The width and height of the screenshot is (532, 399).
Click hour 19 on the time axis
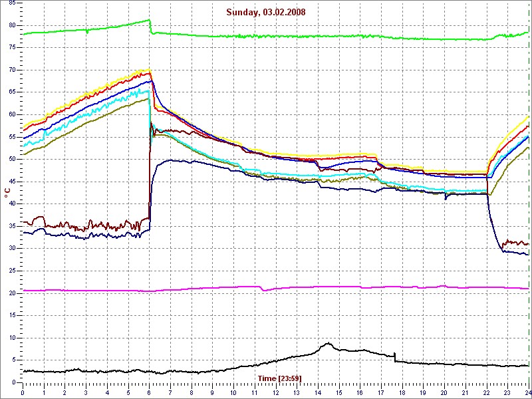(424, 392)
